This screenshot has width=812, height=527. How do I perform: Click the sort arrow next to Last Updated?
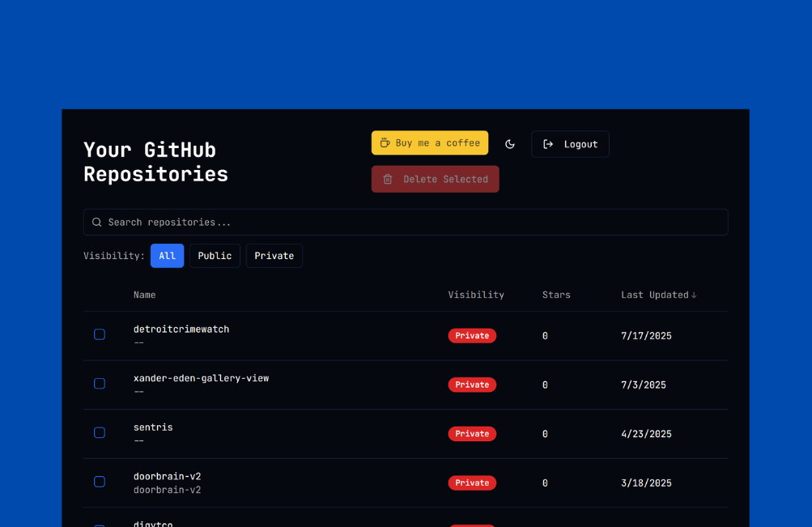pyautogui.click(x=695, y=295)
